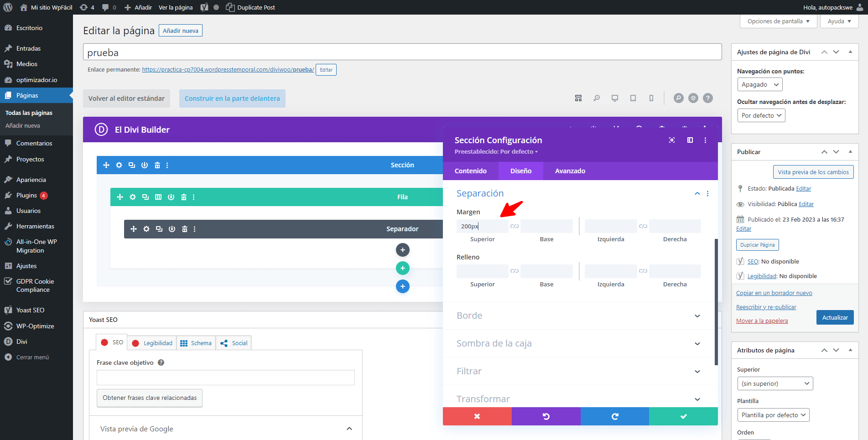
Task: Open Superior parent page dropdown
Action: tap(775, 383)
